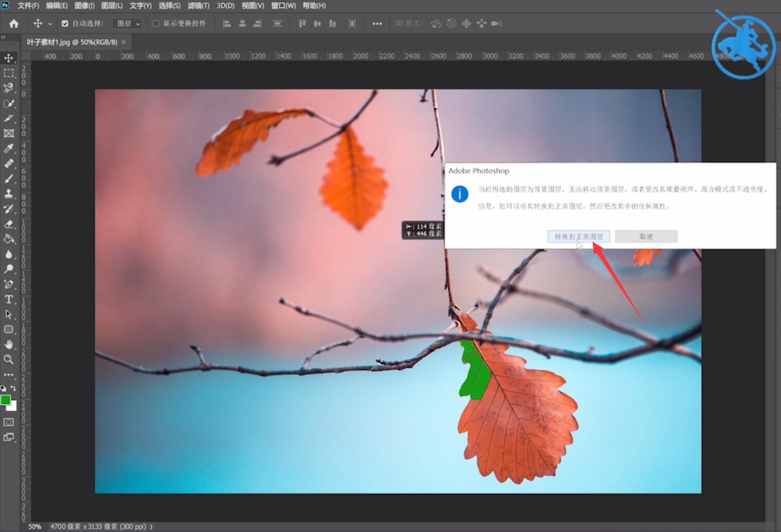This screenshot has width=781, height=532.
Task: Select the Move tool in the toolbox
Action: click(9, 58)
